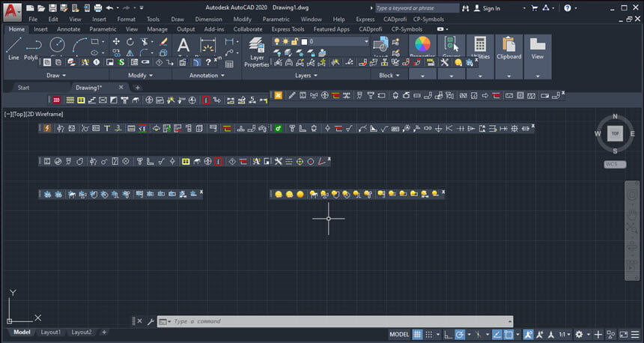Toggle 2D object snap in status bar

click(x=508, y=334)
